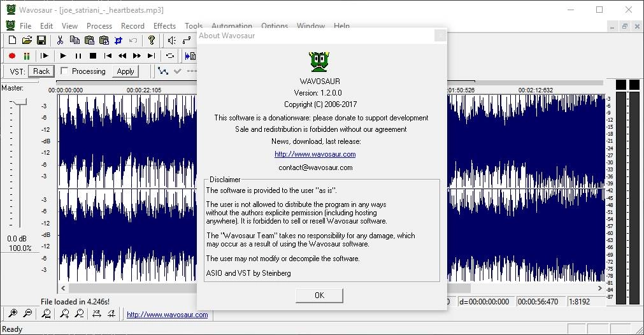The image size is (644, 335).
Task: Click the Wavosaur icon in menu bar
Action: (10, 25)
